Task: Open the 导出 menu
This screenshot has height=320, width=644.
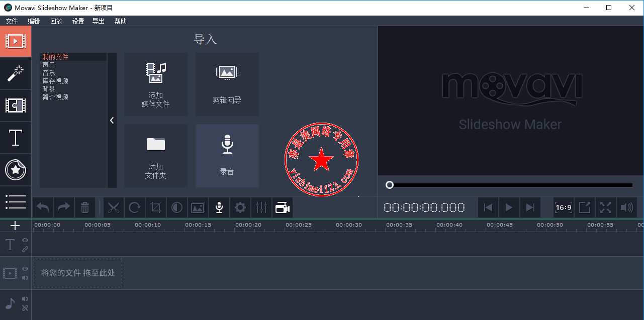Action: (x=99, y=21)
